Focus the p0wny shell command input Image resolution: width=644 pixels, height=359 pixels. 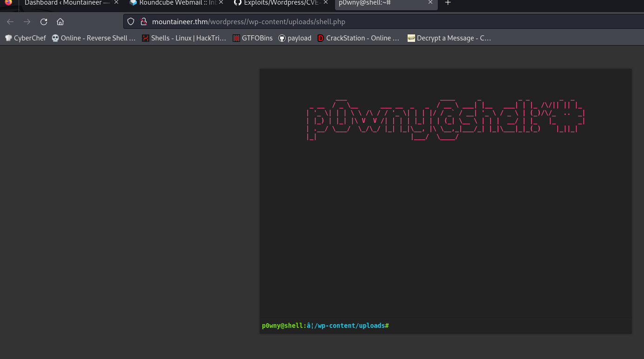click(510, 326)
